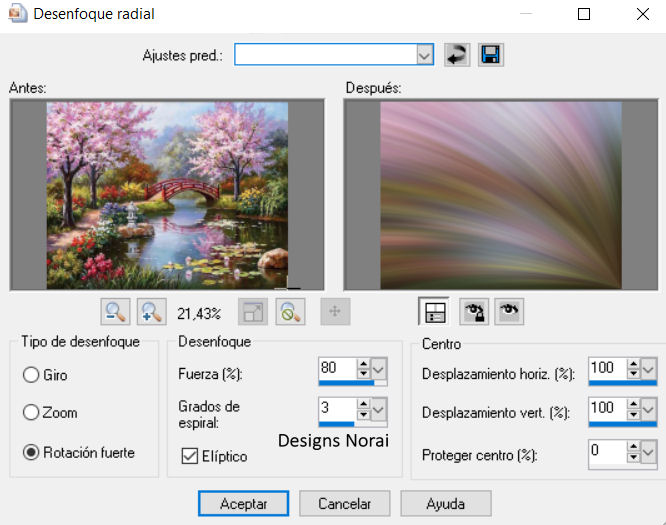The image size is (666, 525).
Task: Click the auto proof eye-with-lock icon
Action: [x=474, y=312]
